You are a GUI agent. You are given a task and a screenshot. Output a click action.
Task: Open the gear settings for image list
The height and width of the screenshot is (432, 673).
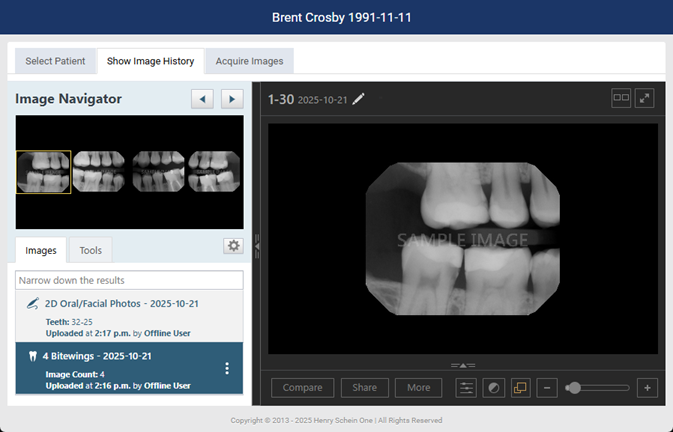(233, 246)
